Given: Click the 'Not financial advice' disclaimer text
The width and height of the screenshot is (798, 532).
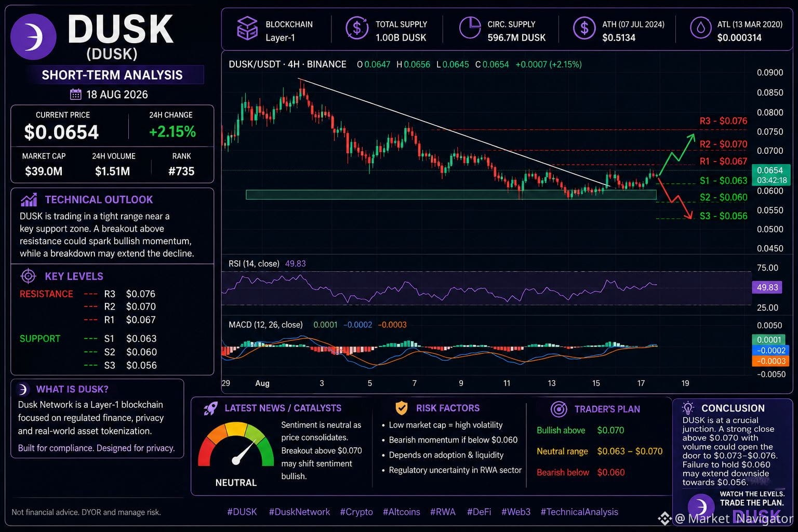Looking at the screenshot, I should pos(86,512).
